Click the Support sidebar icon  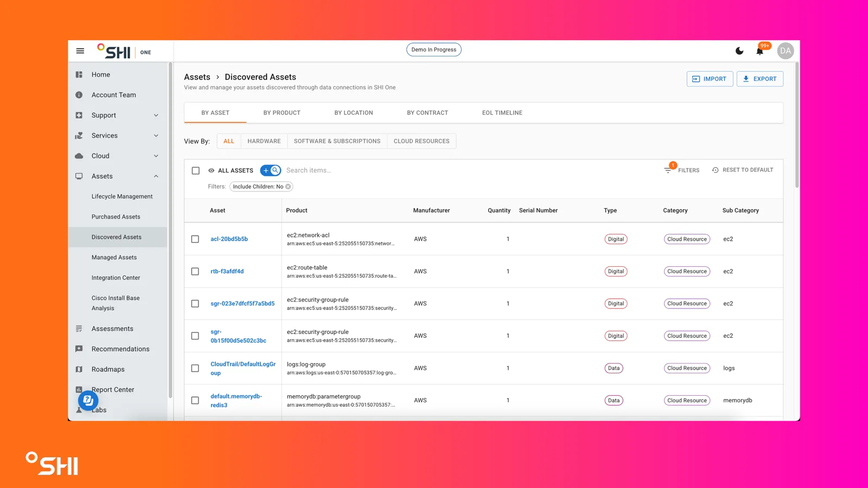tap(79, 115)
